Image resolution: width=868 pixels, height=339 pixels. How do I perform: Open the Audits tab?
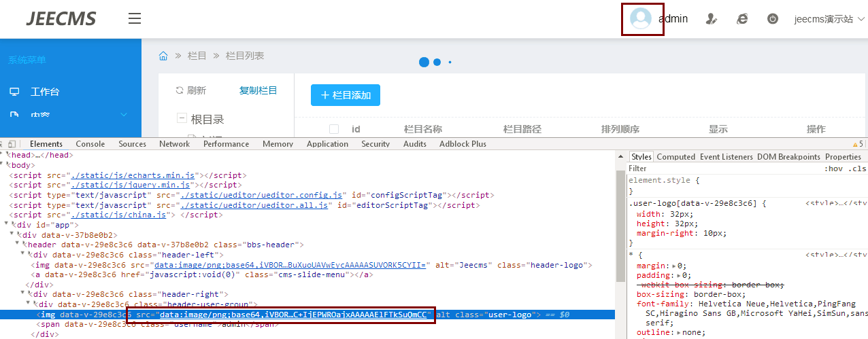click(415, 144)
